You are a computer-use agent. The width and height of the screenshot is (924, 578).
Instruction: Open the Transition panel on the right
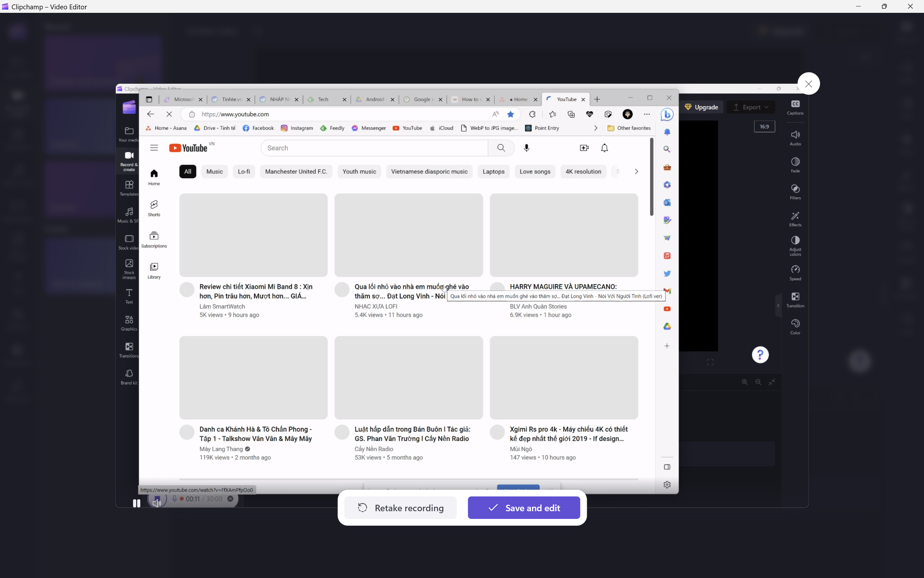pyautogui.click(x=795, y=300)
